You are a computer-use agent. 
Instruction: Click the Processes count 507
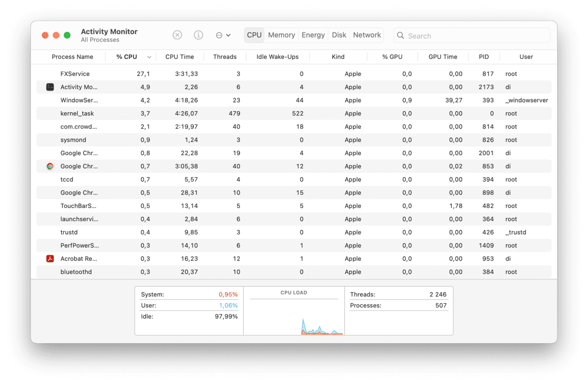(441, 306)
